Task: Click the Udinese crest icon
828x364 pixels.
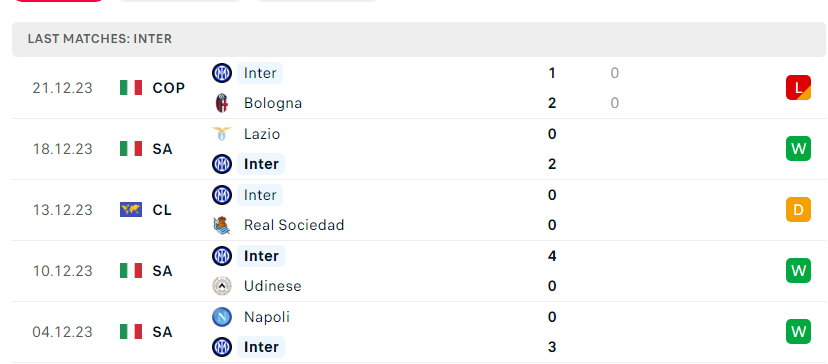Action: pyautogui.click(x=222, y=286)
